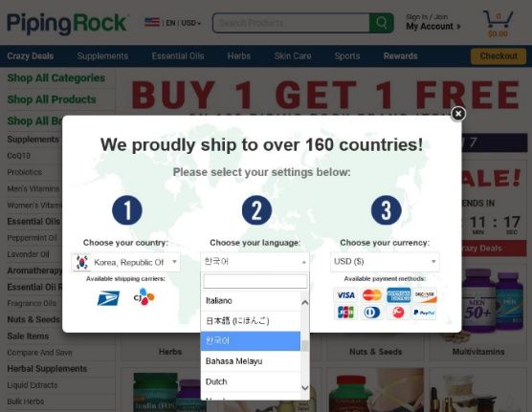532x412 pixels.
Task: Close the shipping settings popup
Action: 458,114
